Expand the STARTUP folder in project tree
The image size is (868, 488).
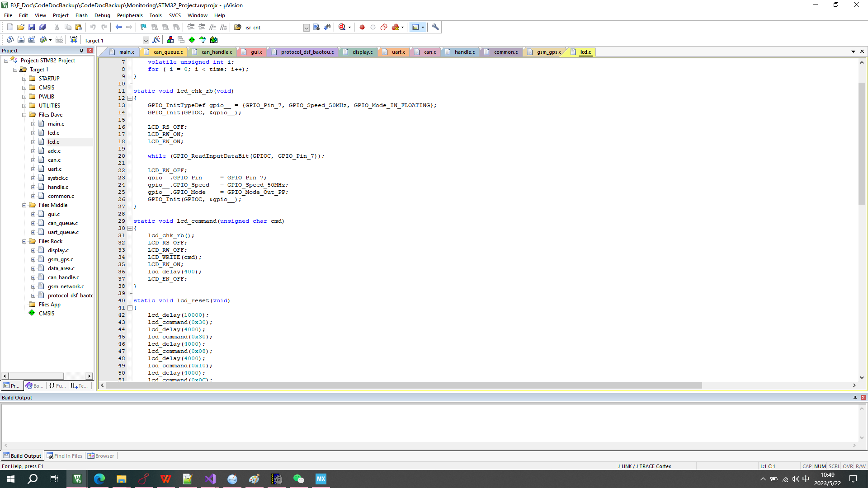tap(24, 79)
